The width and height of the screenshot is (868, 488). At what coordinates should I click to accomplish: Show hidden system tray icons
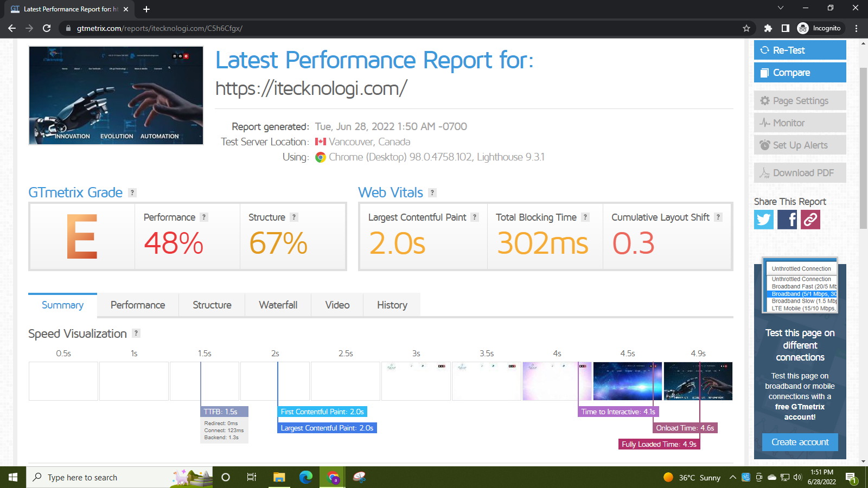tap(732, 478)
